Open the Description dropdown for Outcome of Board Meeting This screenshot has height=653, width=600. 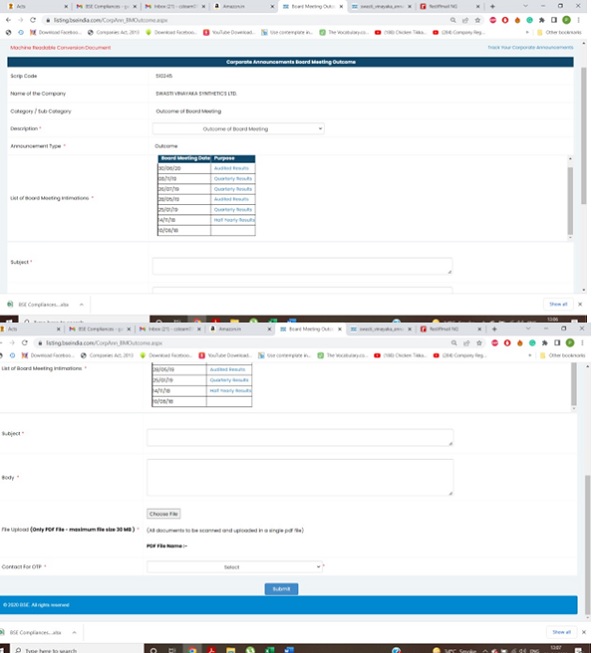[x=238, y=129]
